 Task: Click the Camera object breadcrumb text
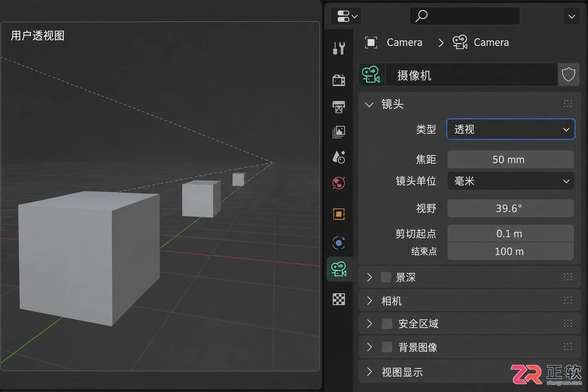pyautogui.click(x=404, y=42)
